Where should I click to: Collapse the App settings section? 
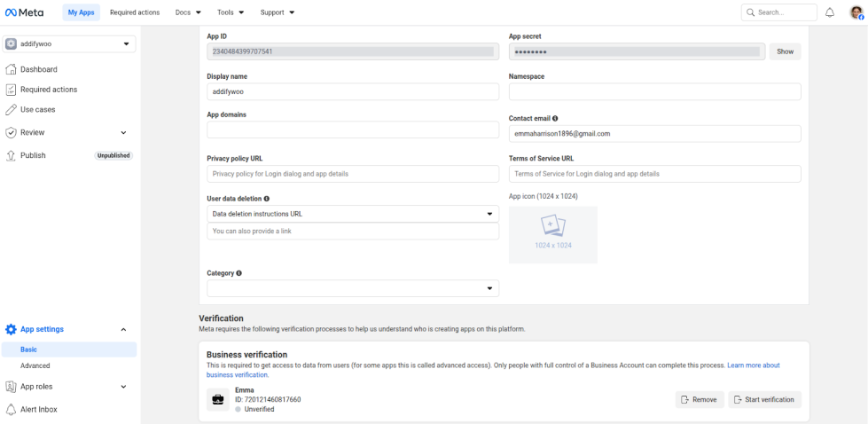point(123,329)
